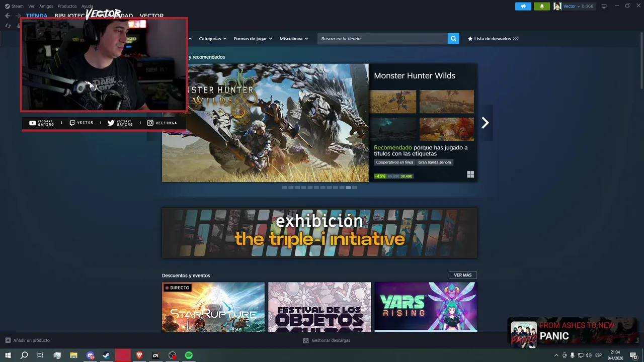Focus the Buscar en la tienda field

tap(382, 39)
